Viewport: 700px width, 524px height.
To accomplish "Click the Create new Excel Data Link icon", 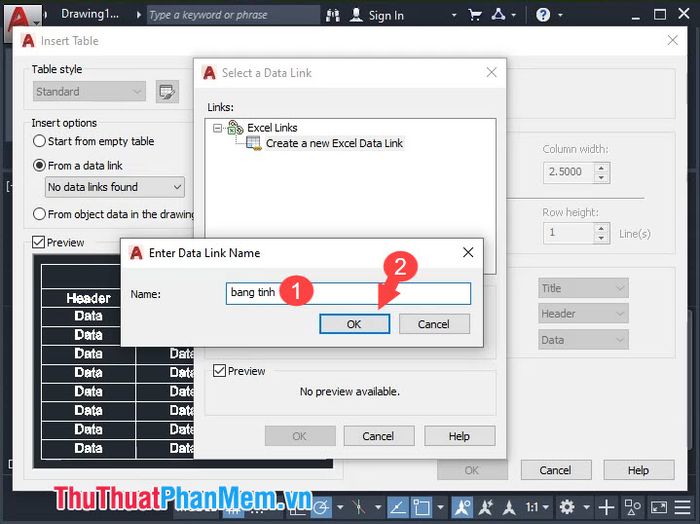I will pos(254,143).
